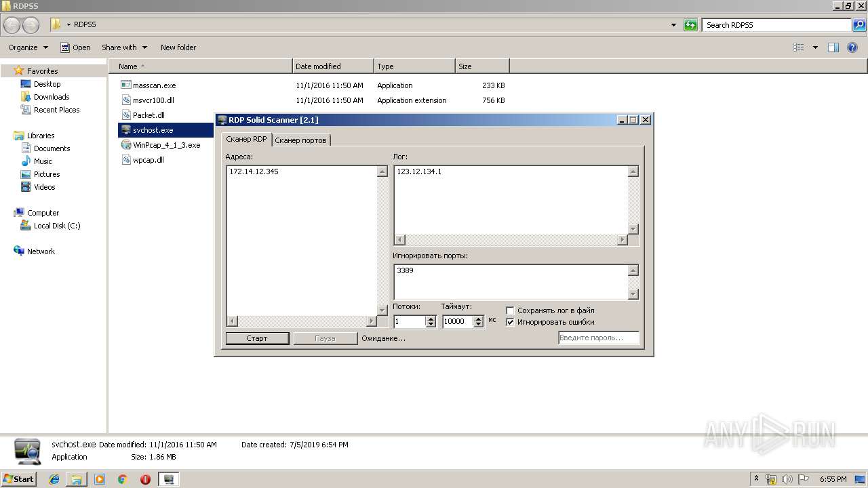Show hidden system tray icons
Image resolution: width=868 pixels, height=488 pixels.
pos(756,479)
